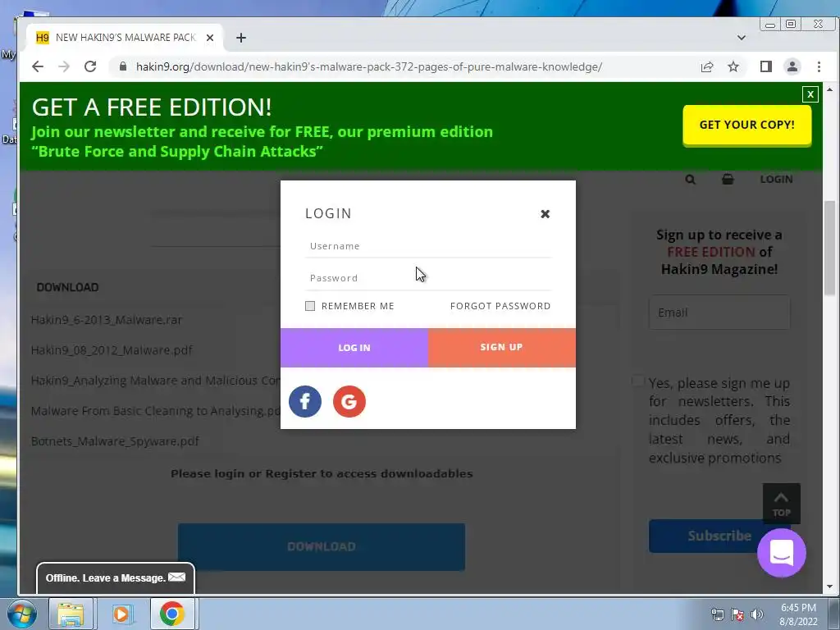Dismiss the green free edition banner
The image size is (840, 630).
pyautogui.click(x=810, y=94)
